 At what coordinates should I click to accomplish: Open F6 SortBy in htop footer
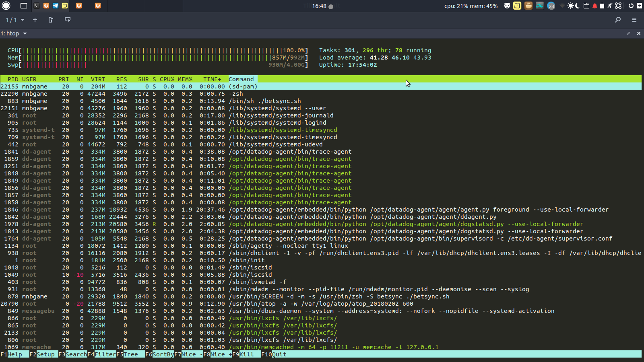160,354
